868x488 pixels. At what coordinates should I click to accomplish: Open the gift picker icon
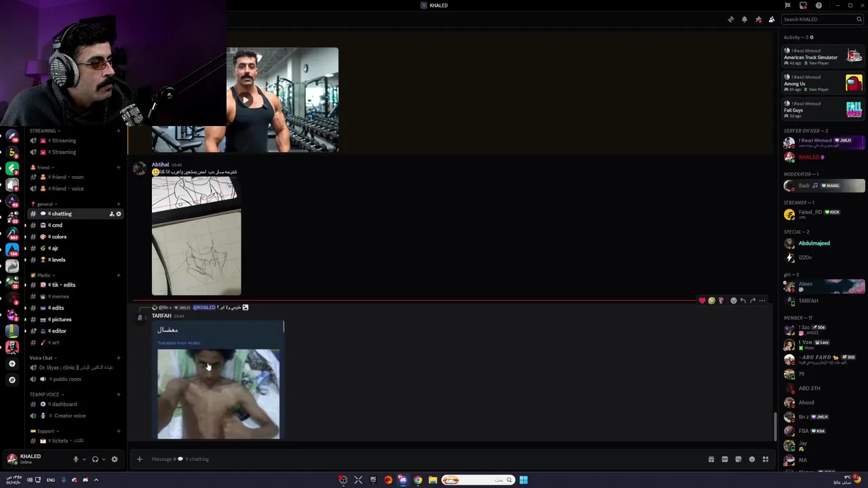tap(711, 459)
